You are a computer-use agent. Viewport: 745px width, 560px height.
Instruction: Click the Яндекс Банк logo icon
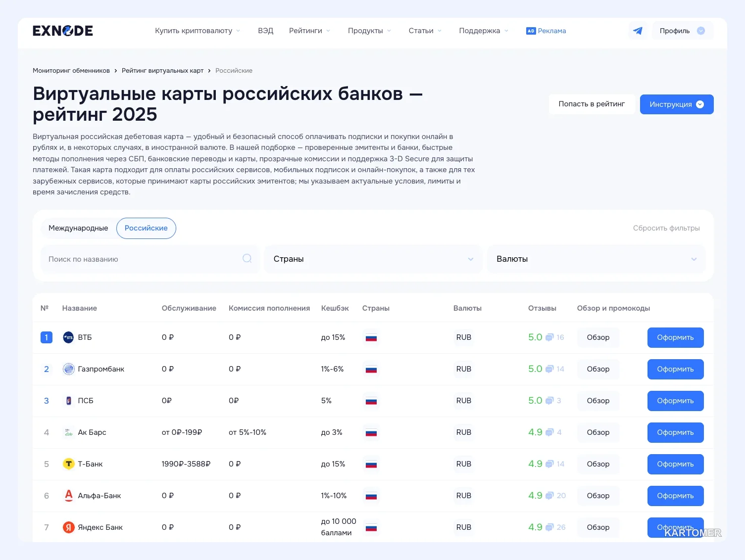coord(68,527)
